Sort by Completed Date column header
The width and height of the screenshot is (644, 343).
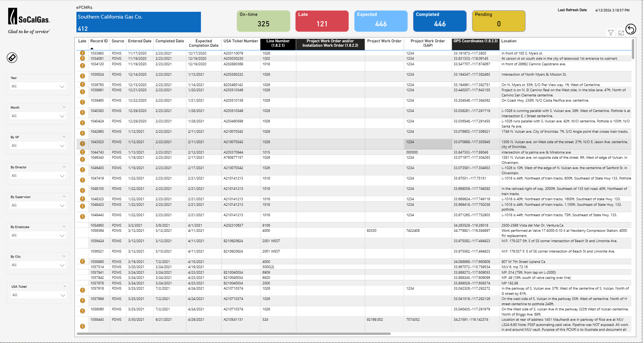click(x=170, y=41)
